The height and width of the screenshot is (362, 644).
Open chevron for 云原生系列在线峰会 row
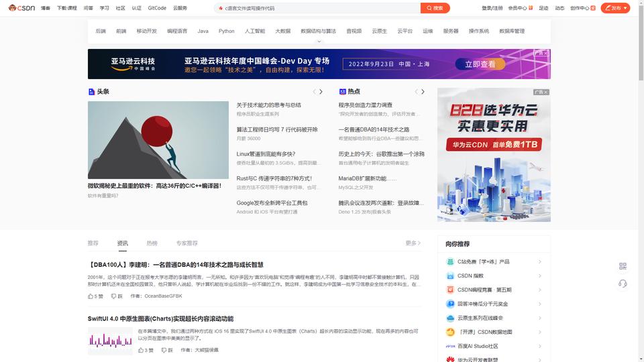pos(539,318)
